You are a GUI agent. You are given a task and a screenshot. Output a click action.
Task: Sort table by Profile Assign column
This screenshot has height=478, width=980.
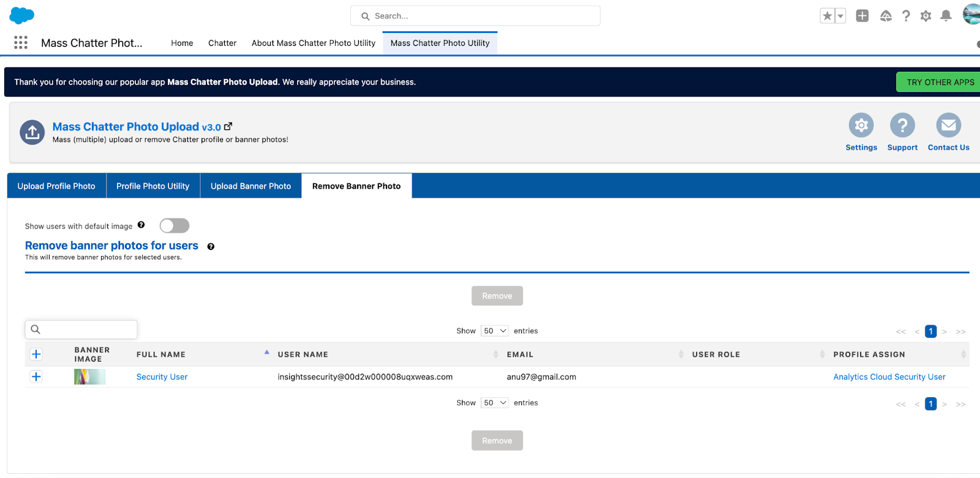869,354
